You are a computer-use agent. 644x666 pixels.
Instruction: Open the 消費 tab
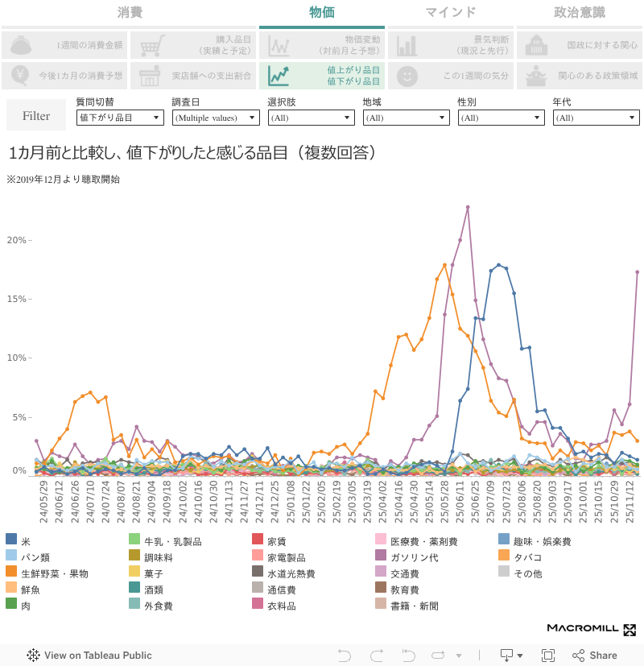tap(129, 12)
